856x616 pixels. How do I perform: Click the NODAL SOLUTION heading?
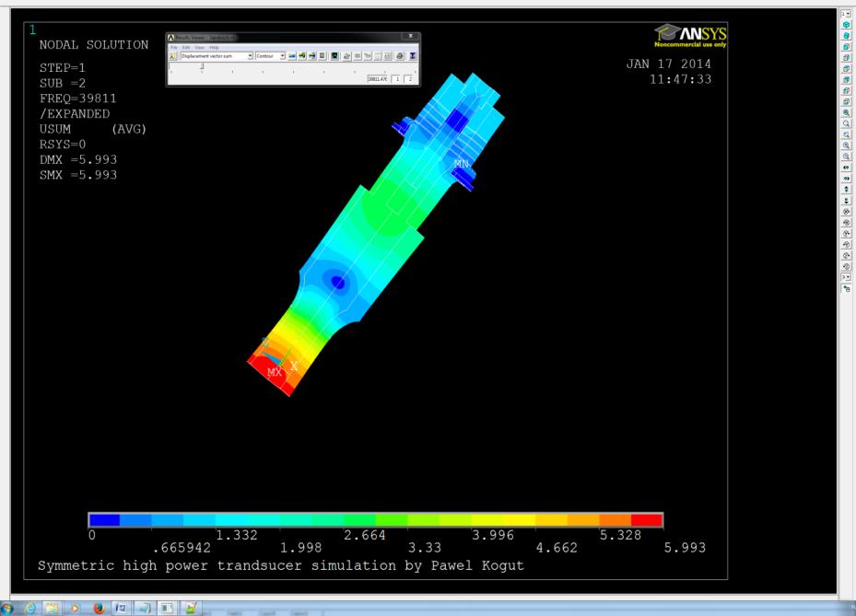[x=93, y=45]
